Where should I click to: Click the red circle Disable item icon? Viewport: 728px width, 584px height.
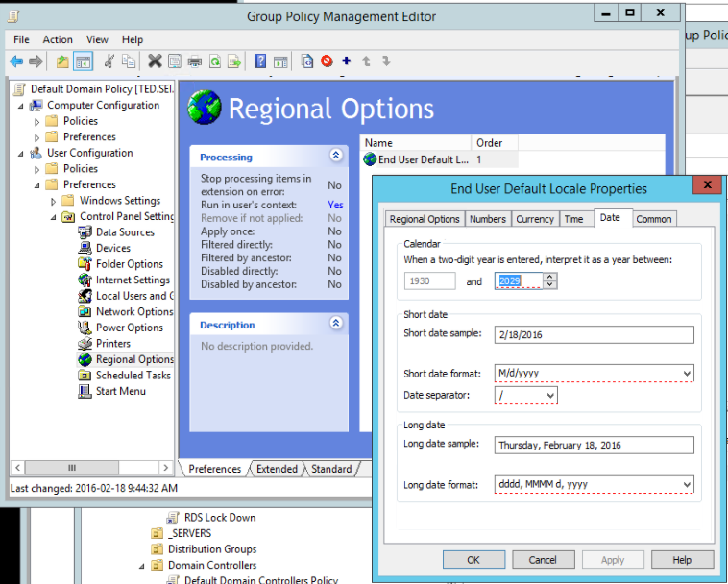327,61
